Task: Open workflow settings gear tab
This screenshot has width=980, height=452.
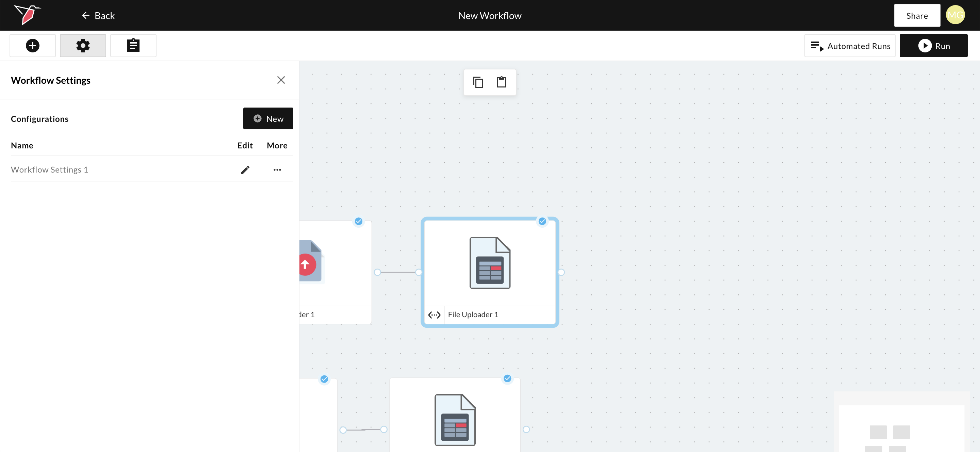Action: click(83, 46)
